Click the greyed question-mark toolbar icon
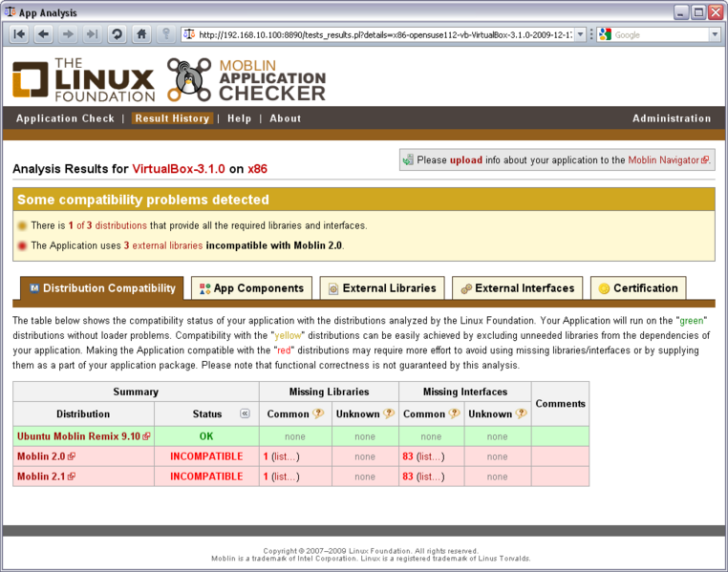The image size is (728, 572). (x=165, y=34)
